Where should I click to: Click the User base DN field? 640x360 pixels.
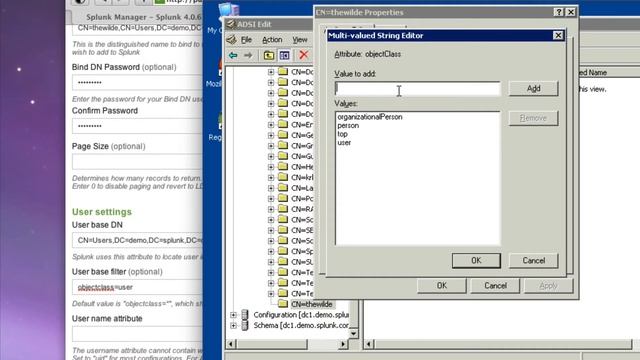point(138,240)
